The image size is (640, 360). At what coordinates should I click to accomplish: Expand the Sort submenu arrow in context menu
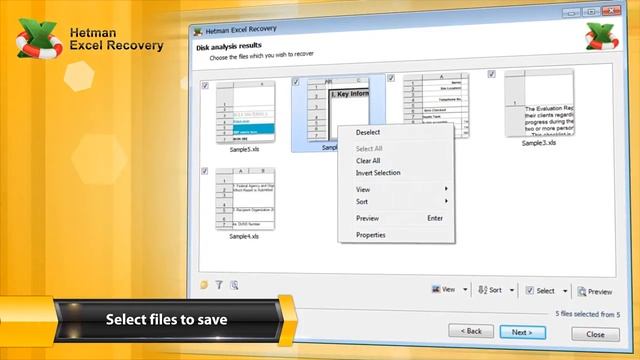click(x=446, y=201)
